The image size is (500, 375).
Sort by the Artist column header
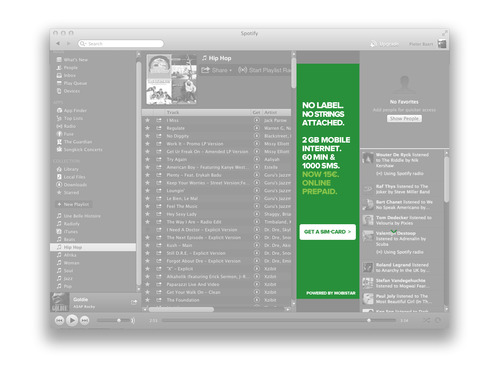[277, 112]
